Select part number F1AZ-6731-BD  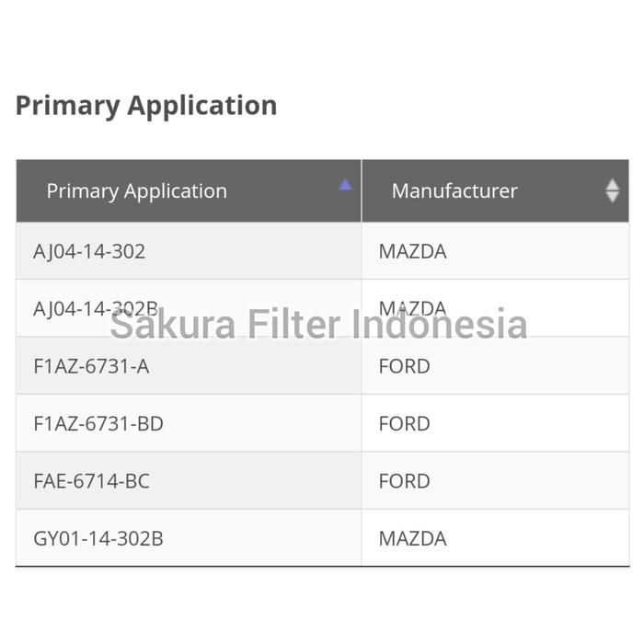coord(98,423)
